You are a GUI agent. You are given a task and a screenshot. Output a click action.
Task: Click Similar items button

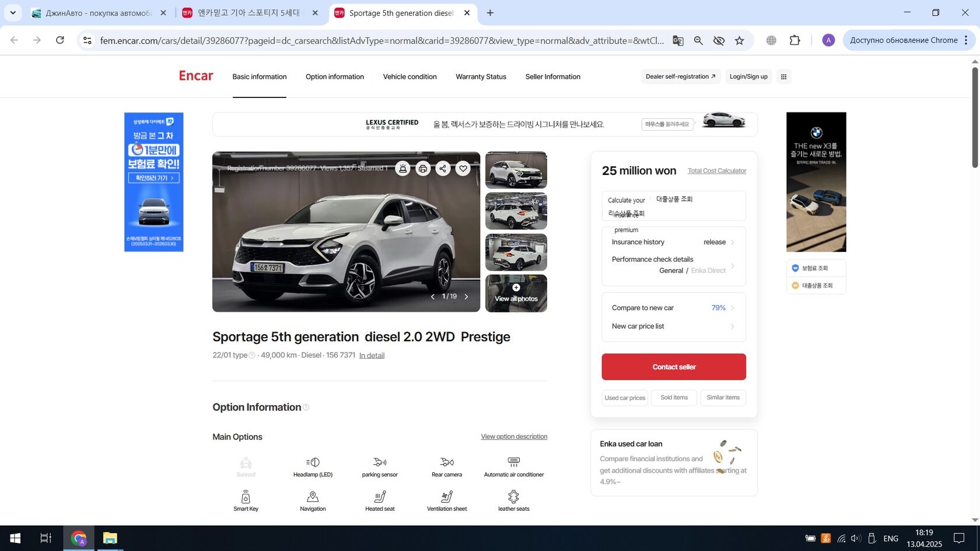pos(723,398)
